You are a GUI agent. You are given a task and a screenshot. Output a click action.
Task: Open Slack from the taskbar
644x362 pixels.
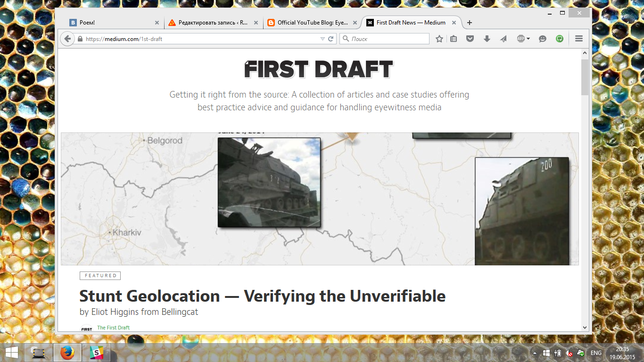coord(96,353)
